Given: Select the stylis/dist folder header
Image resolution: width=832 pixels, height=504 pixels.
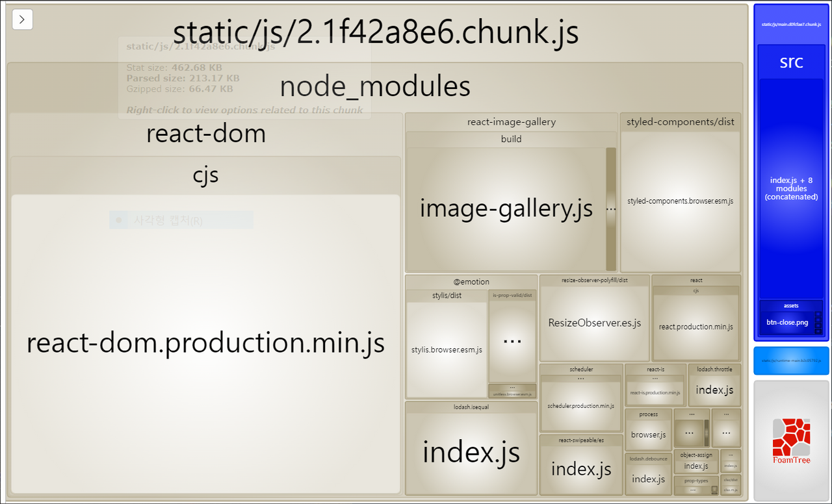Looking at the screenshot, I should pyautogui.click(x=447, y=296).
